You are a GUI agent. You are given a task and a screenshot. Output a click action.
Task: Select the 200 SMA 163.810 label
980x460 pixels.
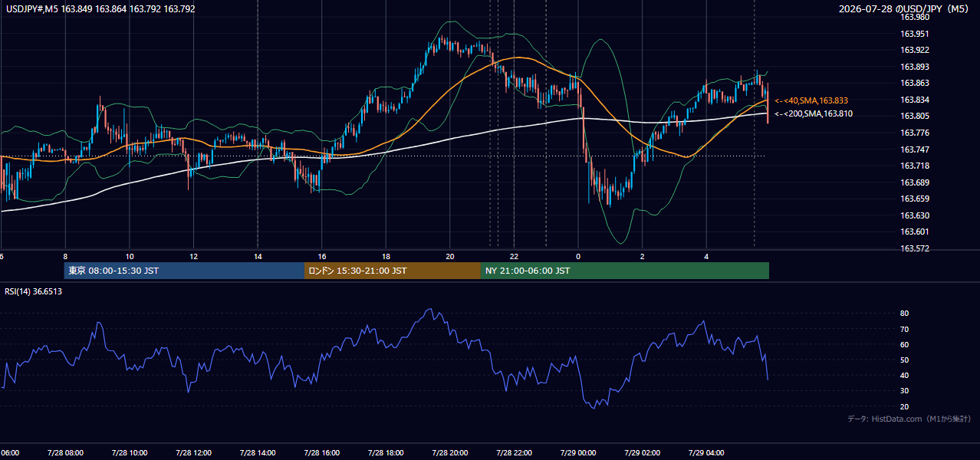(x=813, y=113)
